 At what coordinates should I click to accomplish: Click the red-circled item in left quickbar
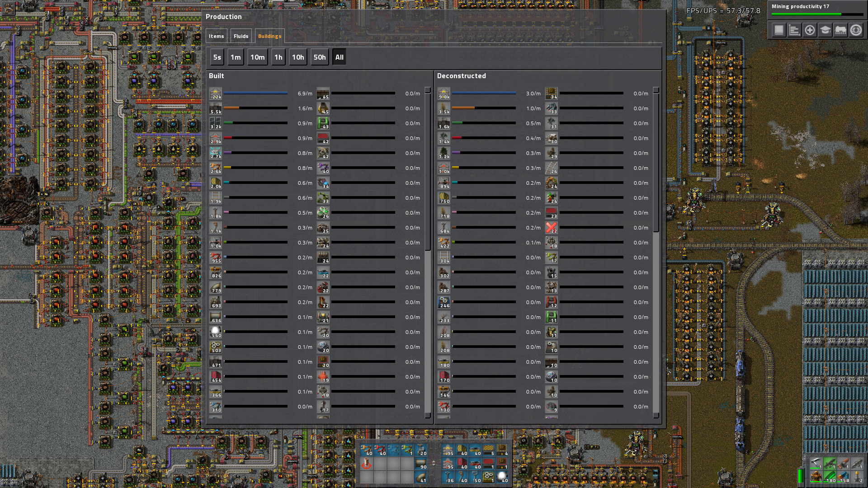pyautogui.click(x=366, y=463)
